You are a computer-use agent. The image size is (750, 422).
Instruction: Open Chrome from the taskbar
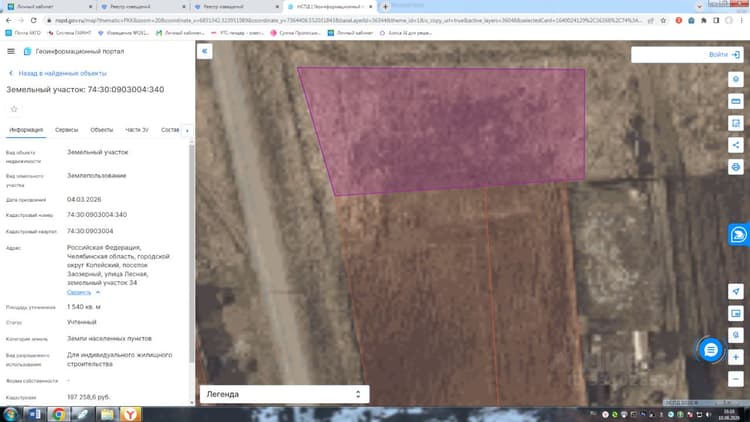pos(58,414)
